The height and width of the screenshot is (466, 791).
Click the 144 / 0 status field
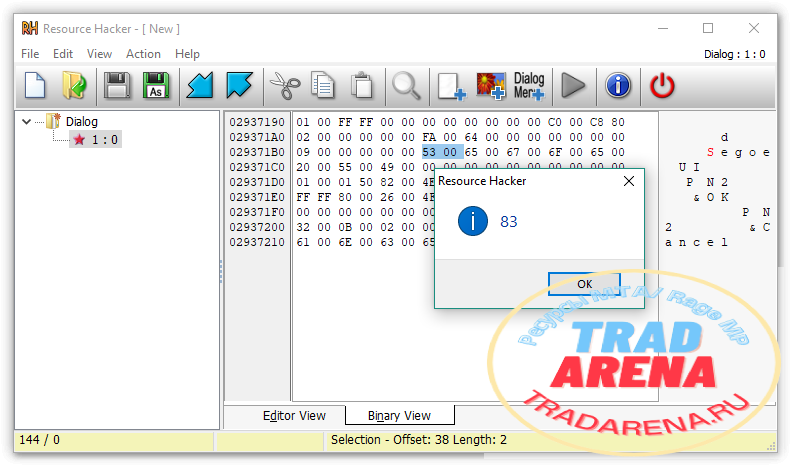[114, 440]
